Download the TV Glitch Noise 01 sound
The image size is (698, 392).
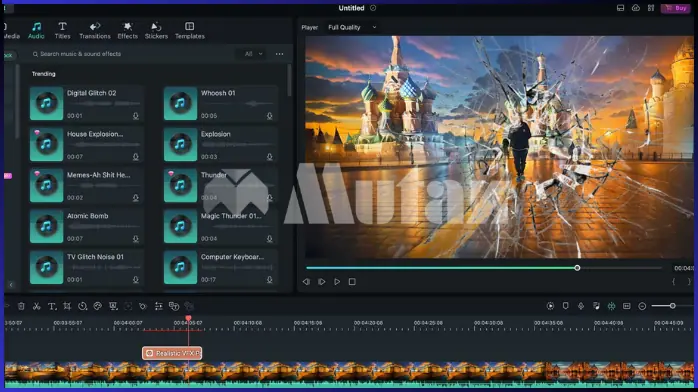(136, 280)
